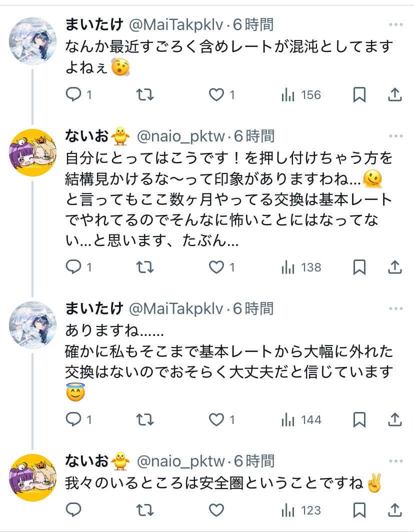Image resolution: width=414 pixels, height=532 pixels.
Task: Repost the tweet with 138 views
Action: pyautogui.click(x=145, y=267)
